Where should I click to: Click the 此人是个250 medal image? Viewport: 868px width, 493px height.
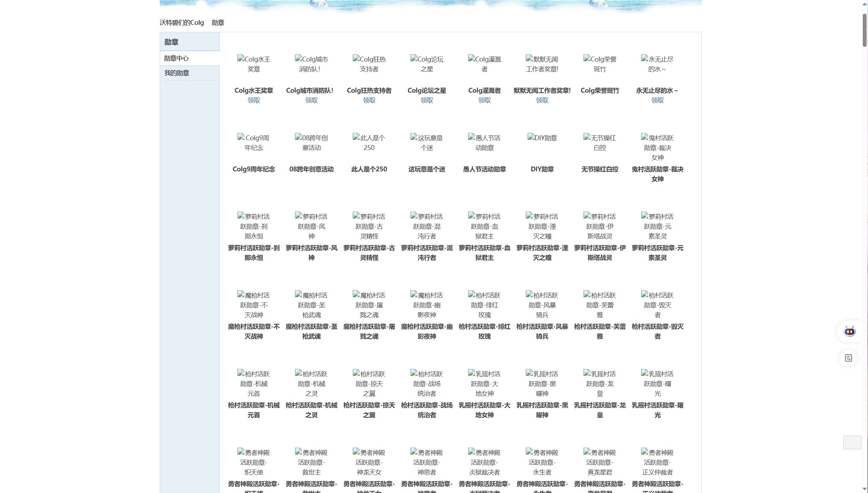click(369, 143)
